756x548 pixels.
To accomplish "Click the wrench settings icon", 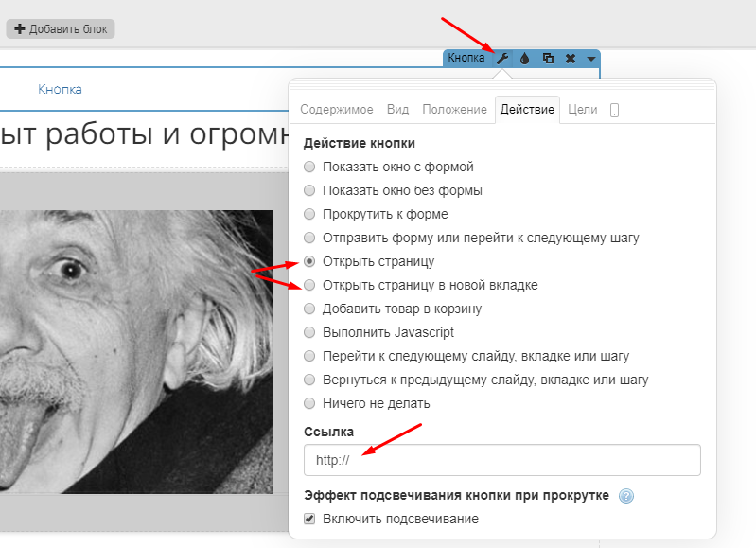I will coord(502,58).
